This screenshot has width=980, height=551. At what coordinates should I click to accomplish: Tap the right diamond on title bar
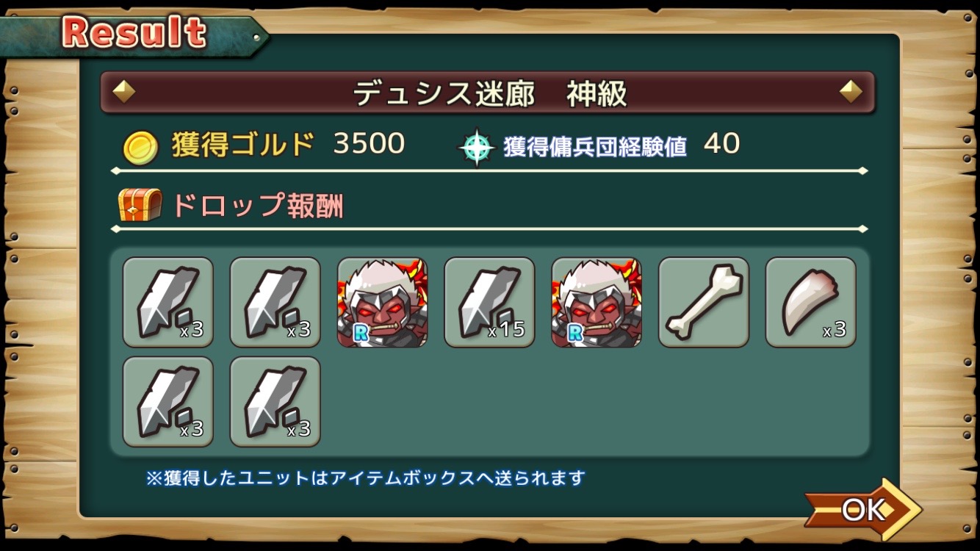851,92
